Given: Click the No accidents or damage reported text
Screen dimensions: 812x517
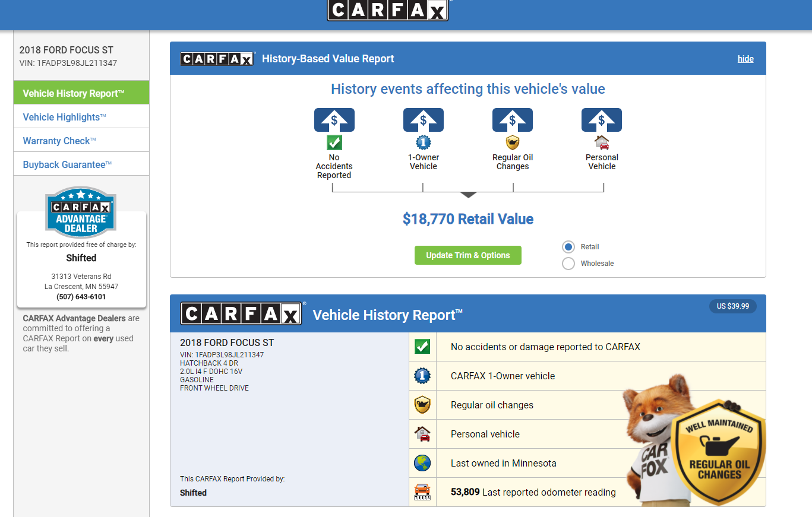Looking at the screenshot, I should pyautogui.click(x=545, y=347).
